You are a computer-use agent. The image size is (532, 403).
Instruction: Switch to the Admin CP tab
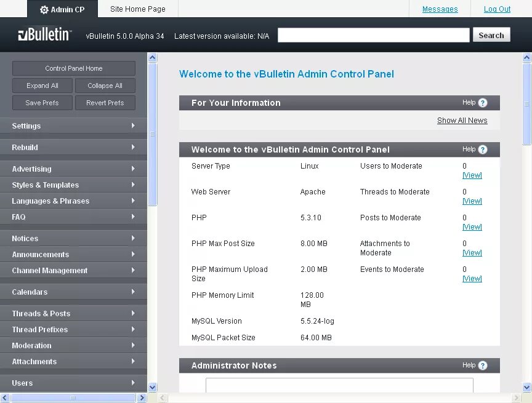(x=62, y=9)
